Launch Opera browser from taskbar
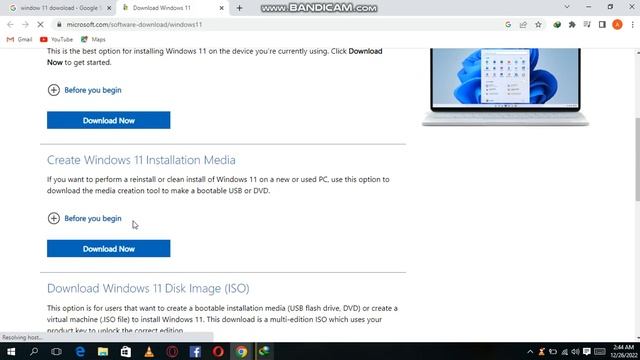The height and width of the screenshot is (360, 640). [218, 351]
